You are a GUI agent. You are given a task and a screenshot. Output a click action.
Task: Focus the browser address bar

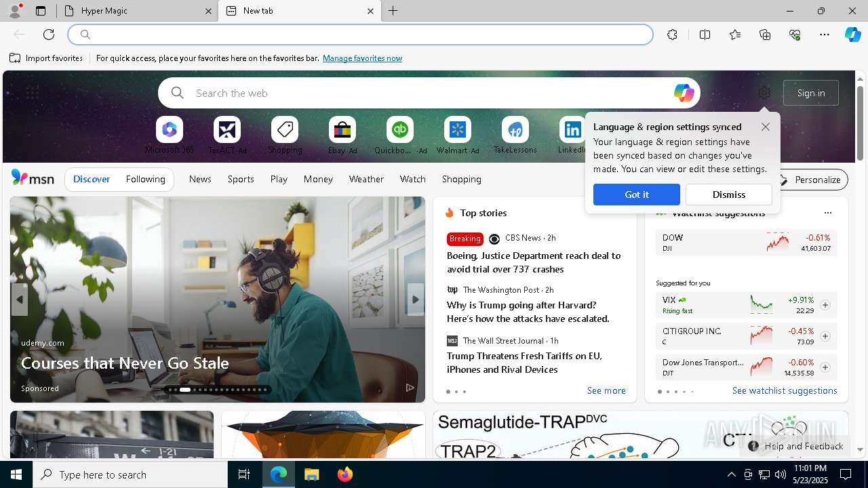pyautogui.click(x=360, y=35)
